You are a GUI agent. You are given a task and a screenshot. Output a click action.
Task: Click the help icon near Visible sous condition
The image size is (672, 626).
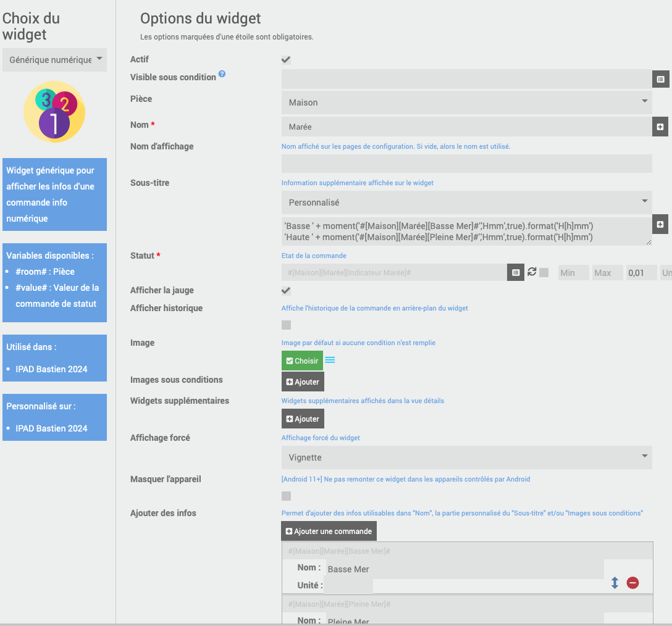[x=222, y=73]
